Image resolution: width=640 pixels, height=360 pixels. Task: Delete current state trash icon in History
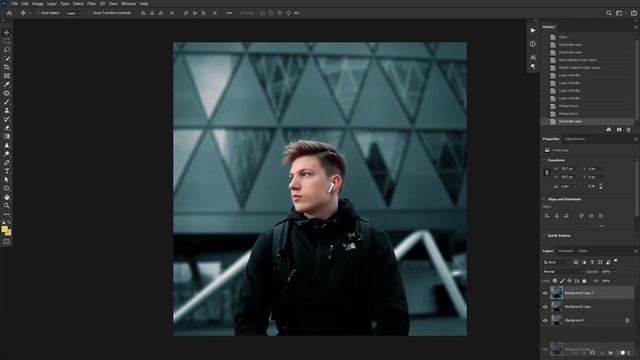(628, 129)
